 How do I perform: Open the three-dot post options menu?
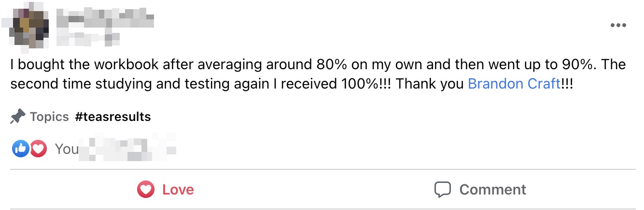618,26
